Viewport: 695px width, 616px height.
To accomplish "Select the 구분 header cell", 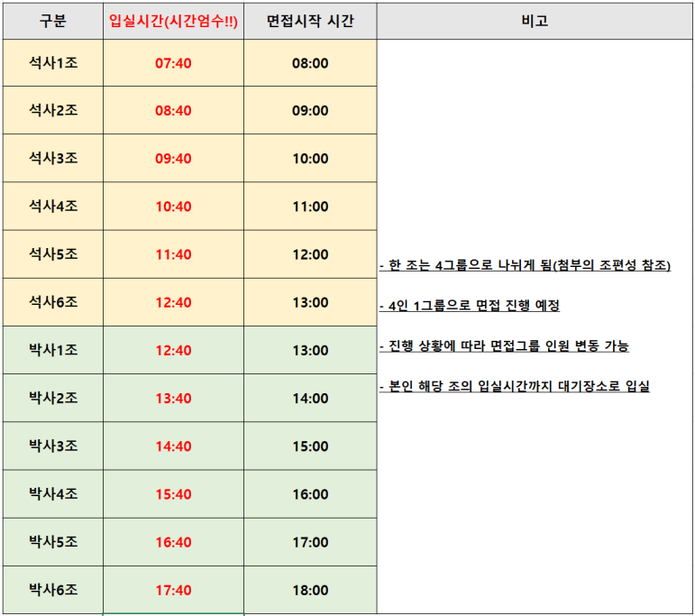I will click(x=53, y=21).
